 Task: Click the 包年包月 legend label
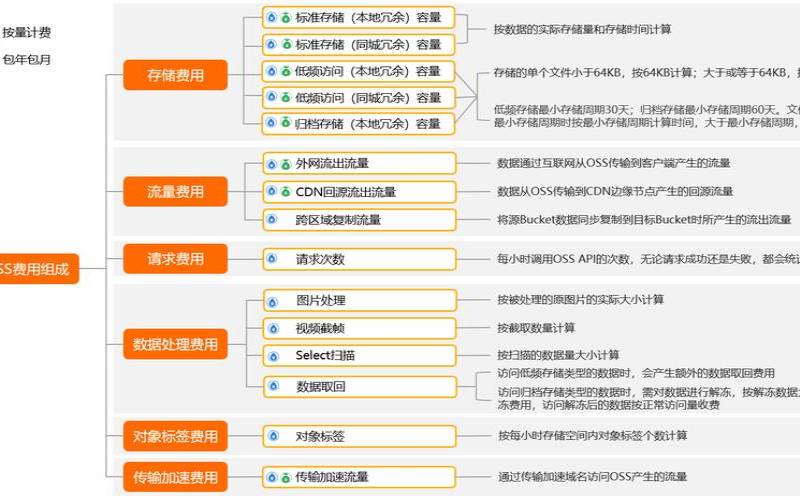[x=27, y=60]
